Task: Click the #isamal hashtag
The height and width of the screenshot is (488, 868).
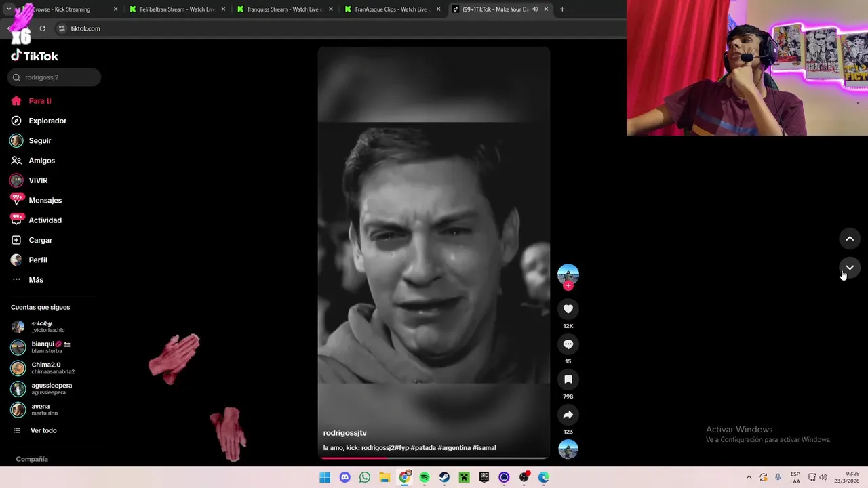Action: click(x=485, y=448)
